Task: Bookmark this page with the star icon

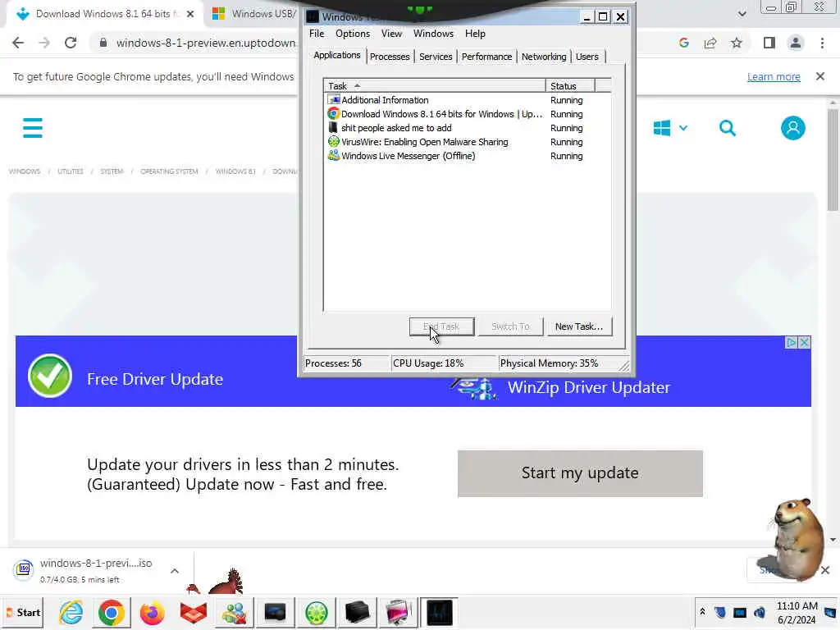Action: click(737, 43)
